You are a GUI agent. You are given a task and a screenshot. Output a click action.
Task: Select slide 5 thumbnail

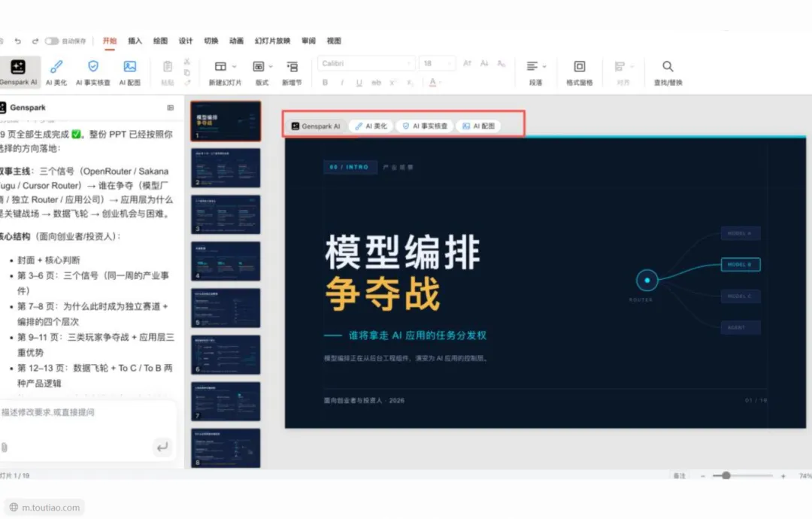[226, 308]
